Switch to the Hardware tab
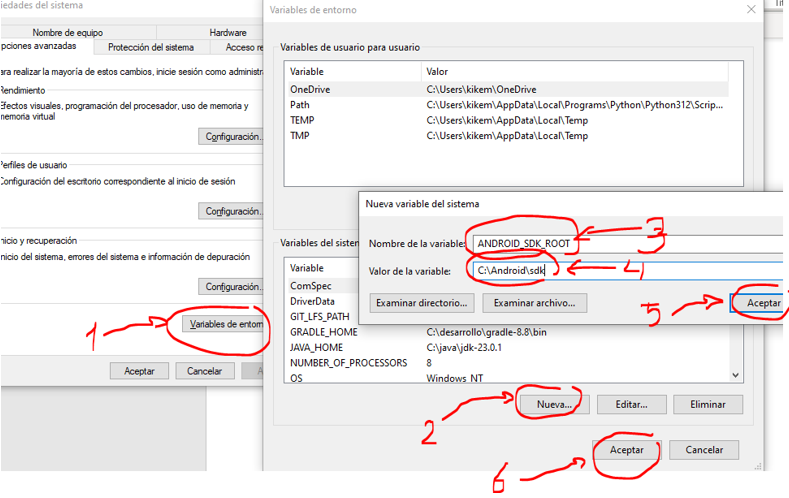This screenshot has width=789, height=498. click(x=228, y=33)
